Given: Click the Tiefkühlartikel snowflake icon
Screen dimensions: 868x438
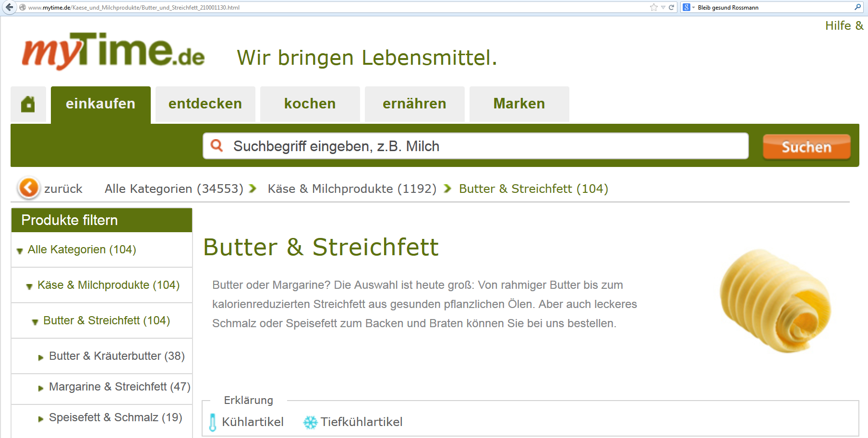Looking at the screenshot, I should 311,422.
